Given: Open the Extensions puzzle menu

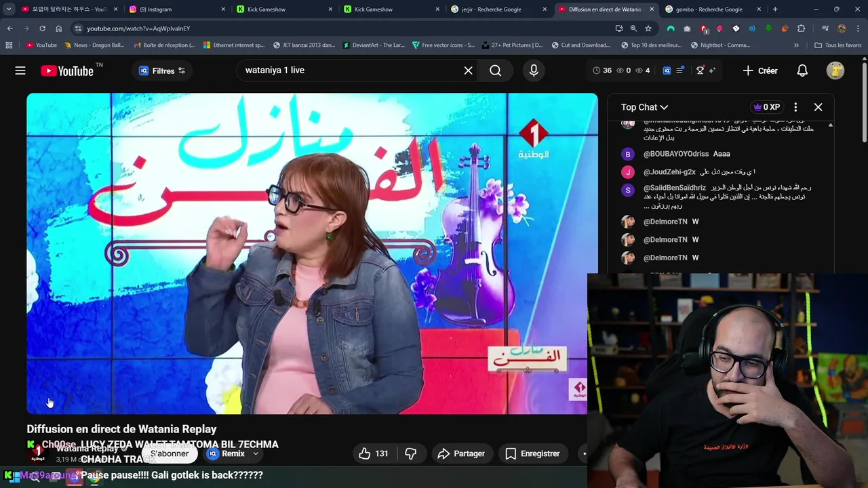Looking at the screenshot, I should pyautogui.click(x=802, y=28).
